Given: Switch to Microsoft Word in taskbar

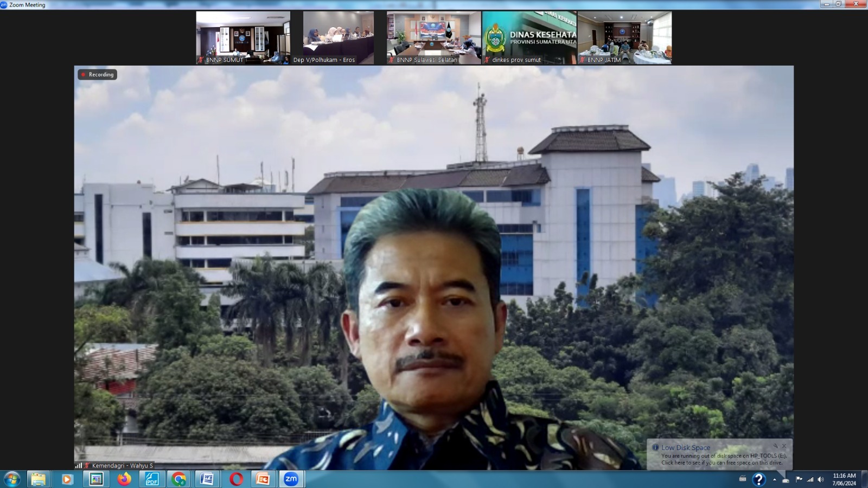Looking at the screenshot, I should (207, 479).
